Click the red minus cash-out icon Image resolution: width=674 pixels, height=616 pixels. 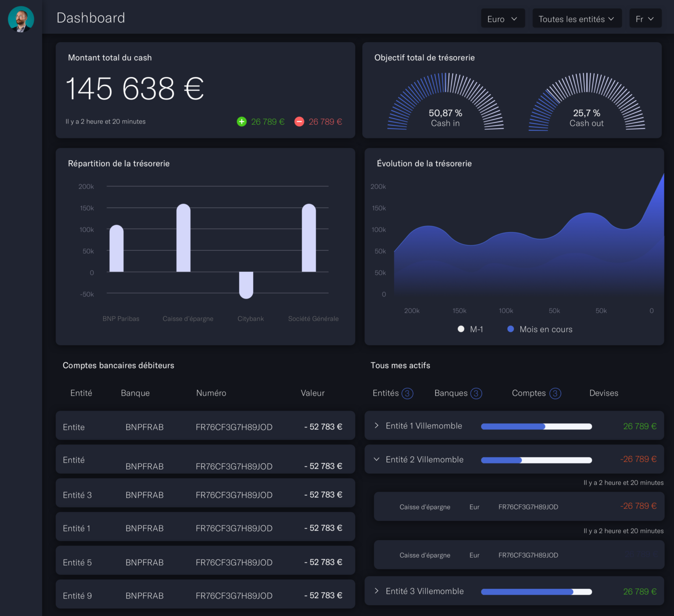tap(299, 122)
